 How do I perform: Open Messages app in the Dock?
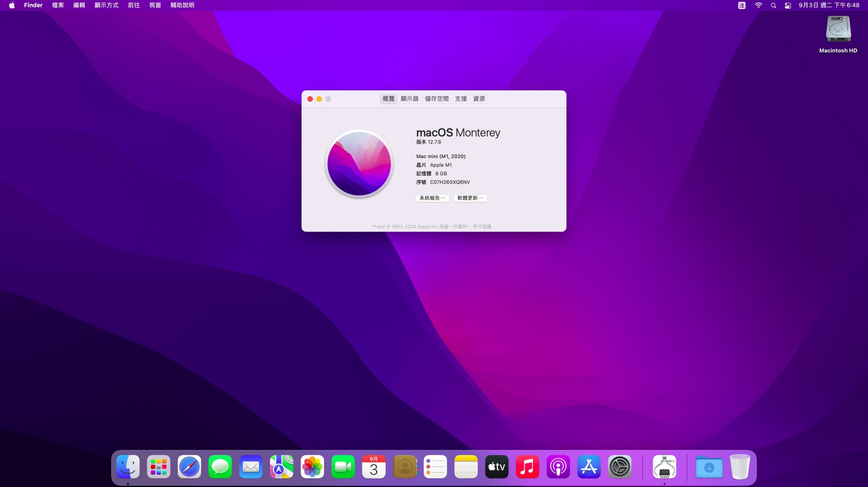click(x=220, y=467)
